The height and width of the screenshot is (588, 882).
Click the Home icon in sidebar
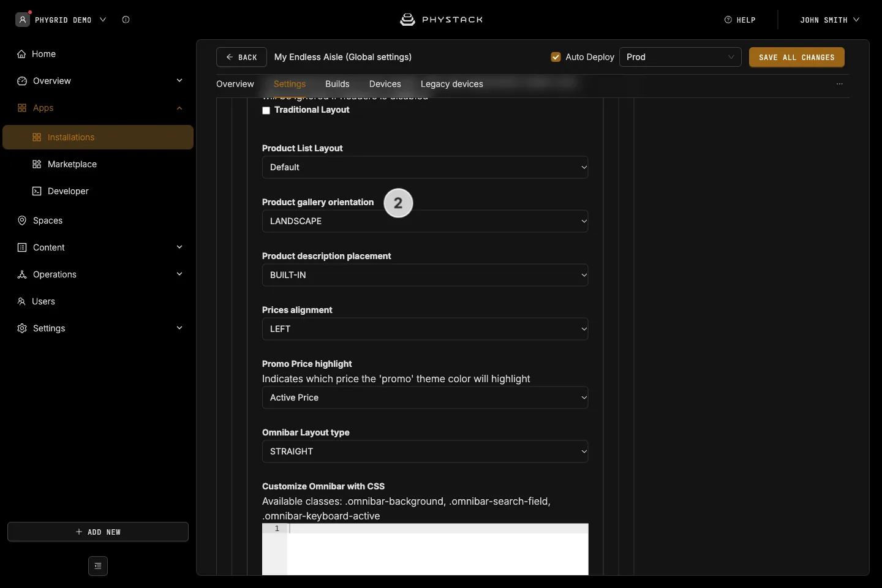(21, 54)
